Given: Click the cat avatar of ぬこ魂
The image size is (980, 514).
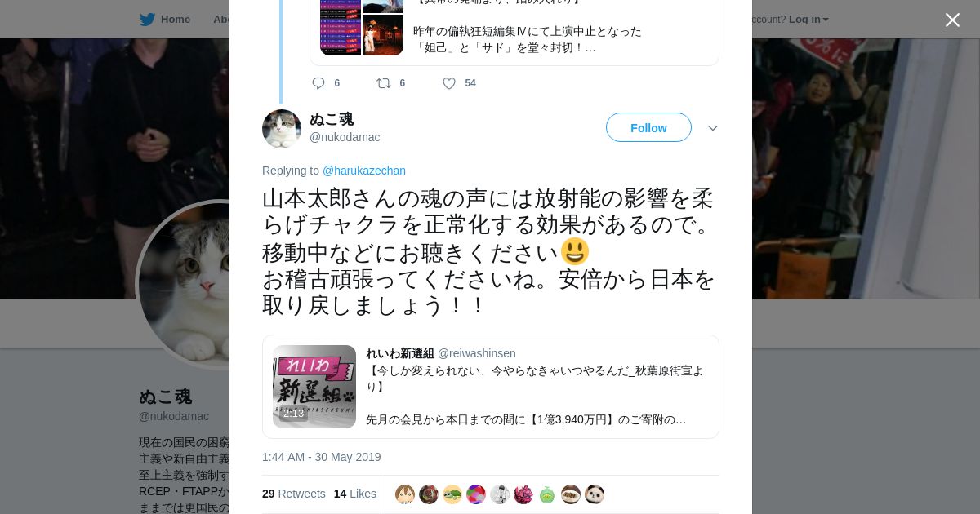Looking at the screenshot, I should (282, 129).
